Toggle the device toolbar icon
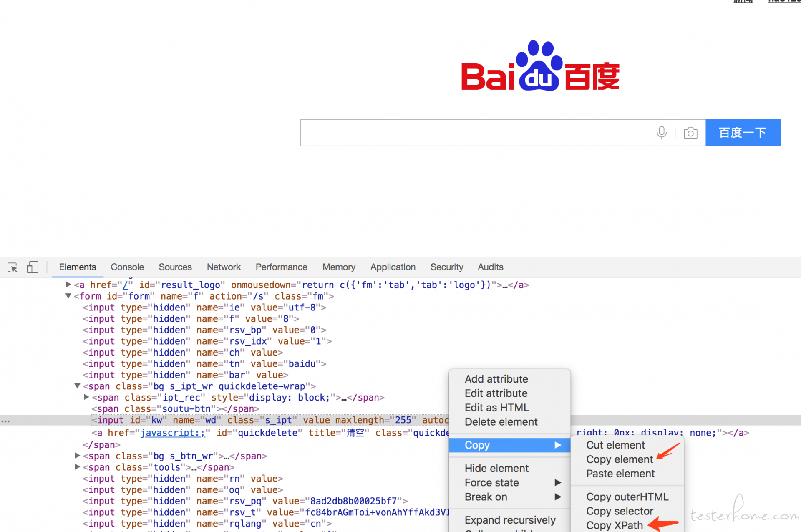 [x=33, y=267]
